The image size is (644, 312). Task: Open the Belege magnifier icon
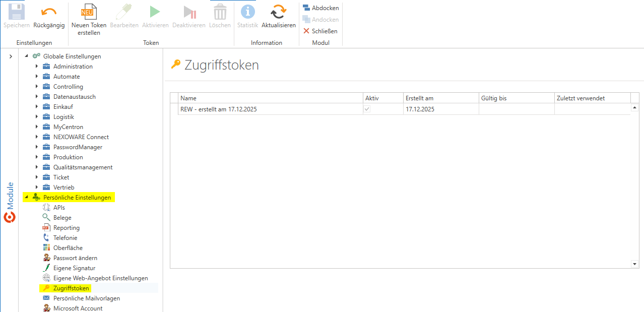(46, 218)
